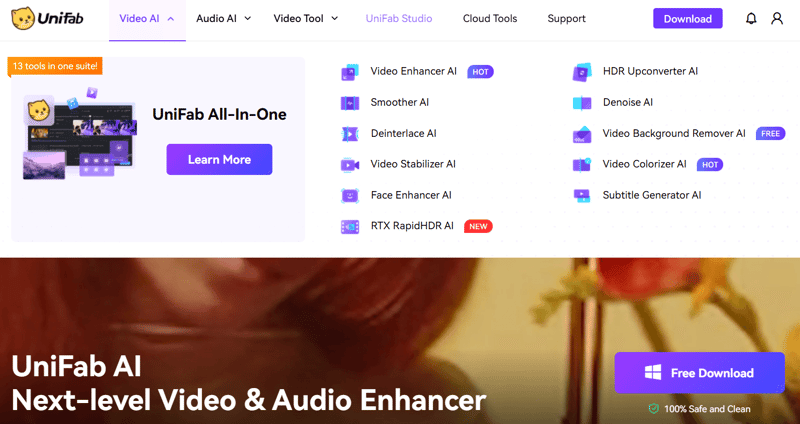Click the Deinterlace AI icon
This screenshot has height=424, width=800.
point(350,134)
